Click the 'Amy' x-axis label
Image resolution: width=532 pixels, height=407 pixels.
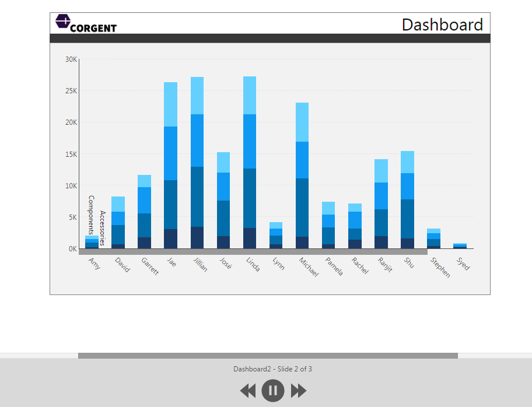94,264
